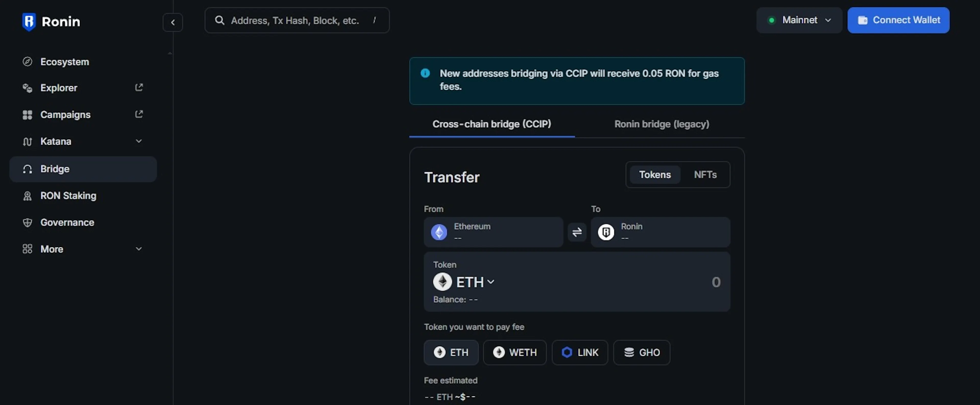Open the Explorer link

tap(83, 88)
